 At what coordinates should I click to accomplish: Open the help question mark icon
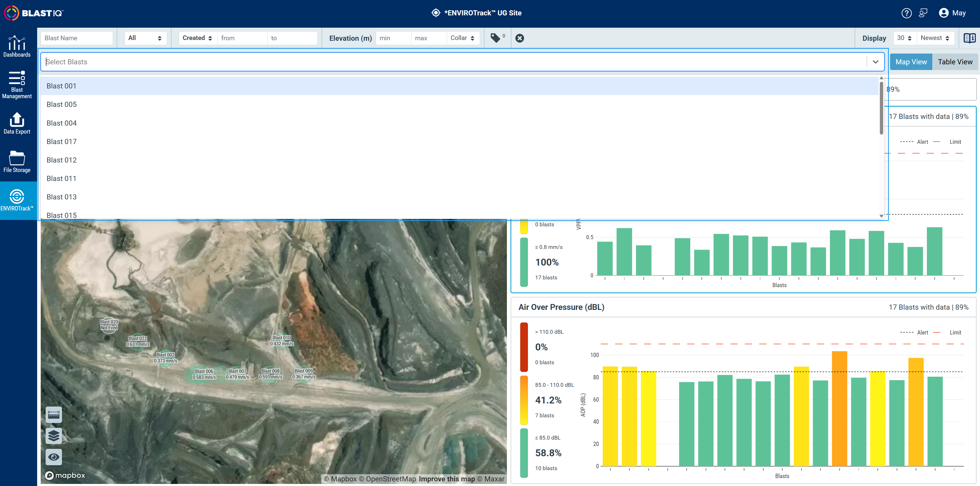(x=906, y=13)
